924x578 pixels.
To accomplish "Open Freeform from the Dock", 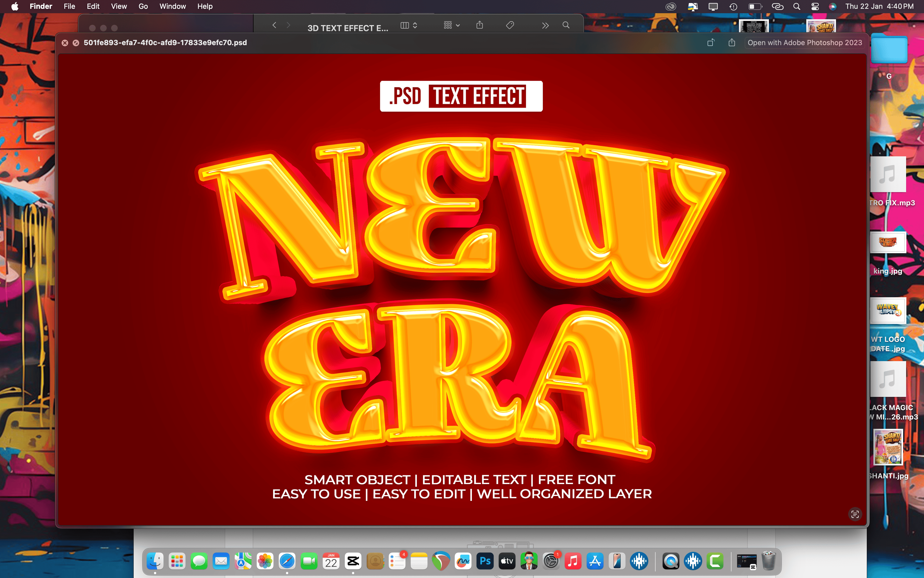I will 463,561.
